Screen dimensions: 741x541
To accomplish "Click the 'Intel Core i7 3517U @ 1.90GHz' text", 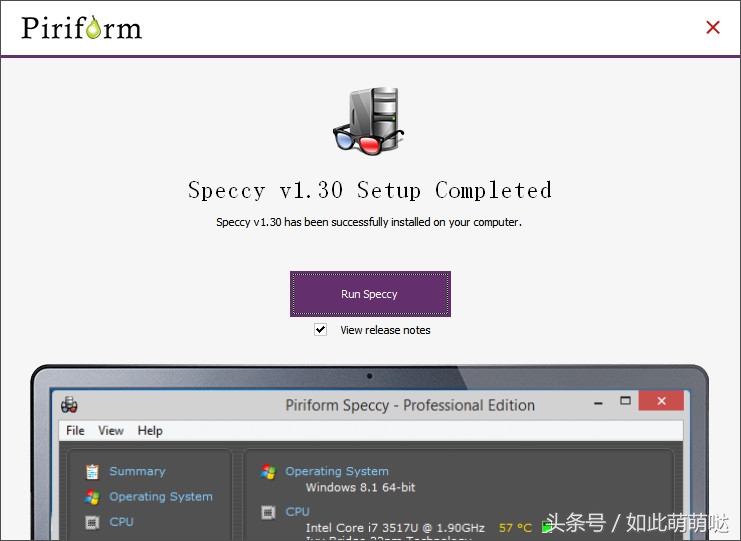I will pos(395,527).
